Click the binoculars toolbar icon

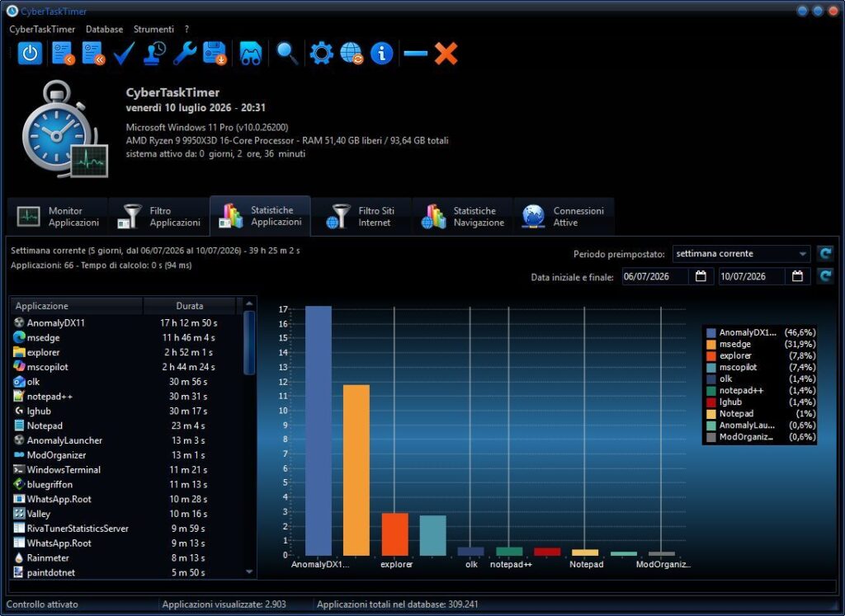point(251,54)
